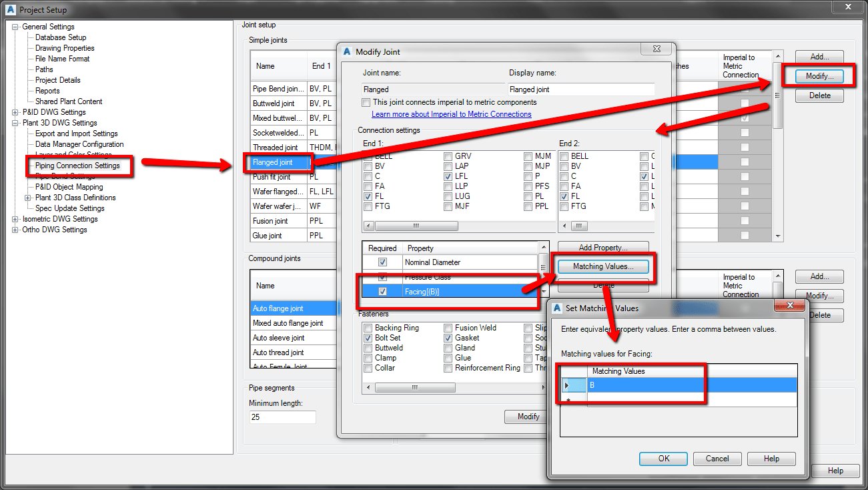Image resolution: width=868 pixels, height=490 pixels.
Task: Open 'Learn more about Imperial to Metric Connections' link
Action: pos(452,114)
